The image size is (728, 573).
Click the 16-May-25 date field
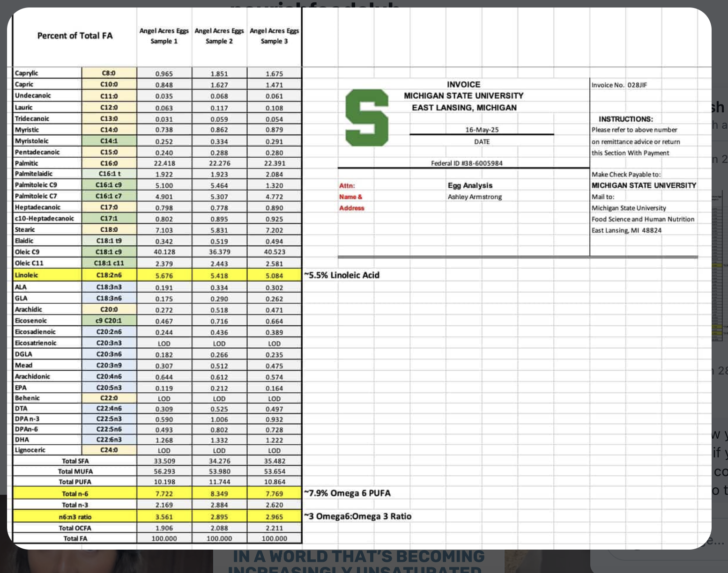pyautogui.click(x=482, y=130)
